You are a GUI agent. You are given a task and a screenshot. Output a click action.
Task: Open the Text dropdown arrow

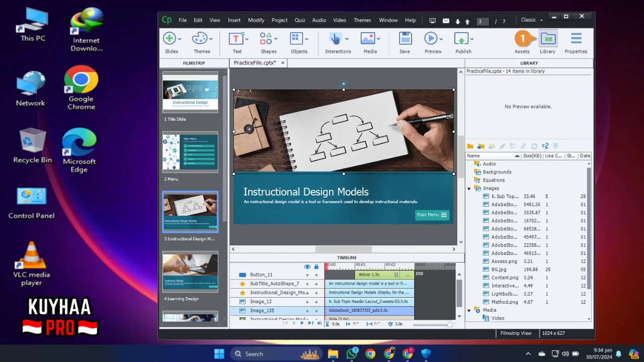point(246,39)
